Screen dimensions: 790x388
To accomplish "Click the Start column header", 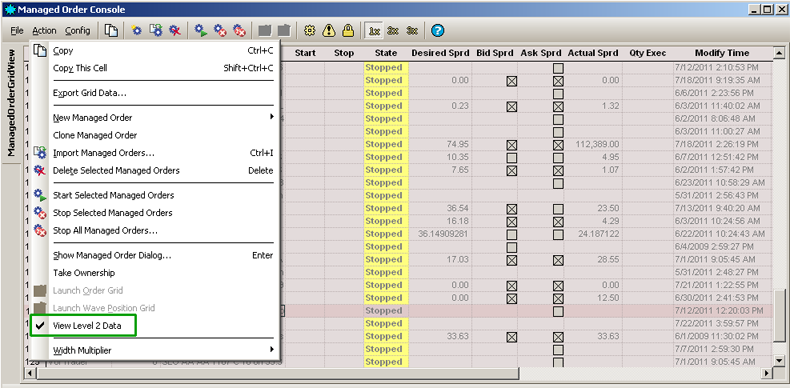I will (305, 53).
